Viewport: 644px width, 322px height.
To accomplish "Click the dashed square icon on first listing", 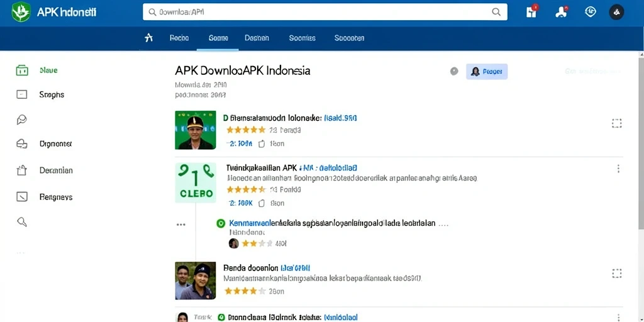I will click(616, 123).
